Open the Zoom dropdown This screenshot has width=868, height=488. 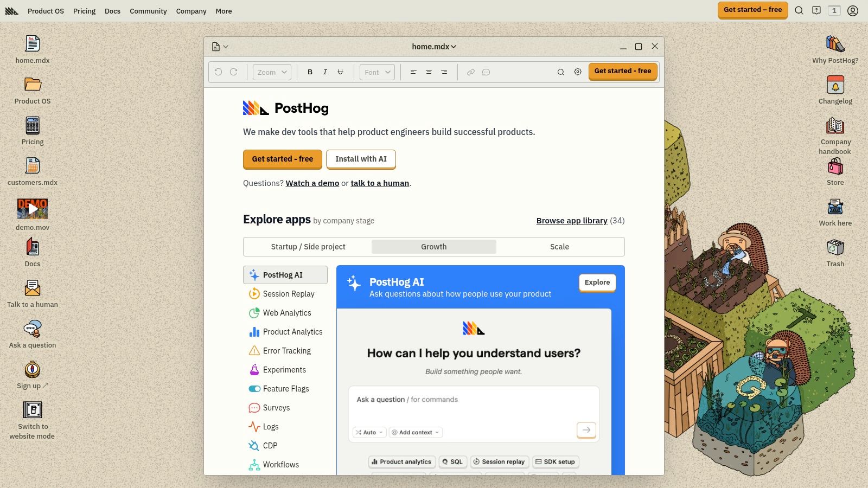coord(272,72)
